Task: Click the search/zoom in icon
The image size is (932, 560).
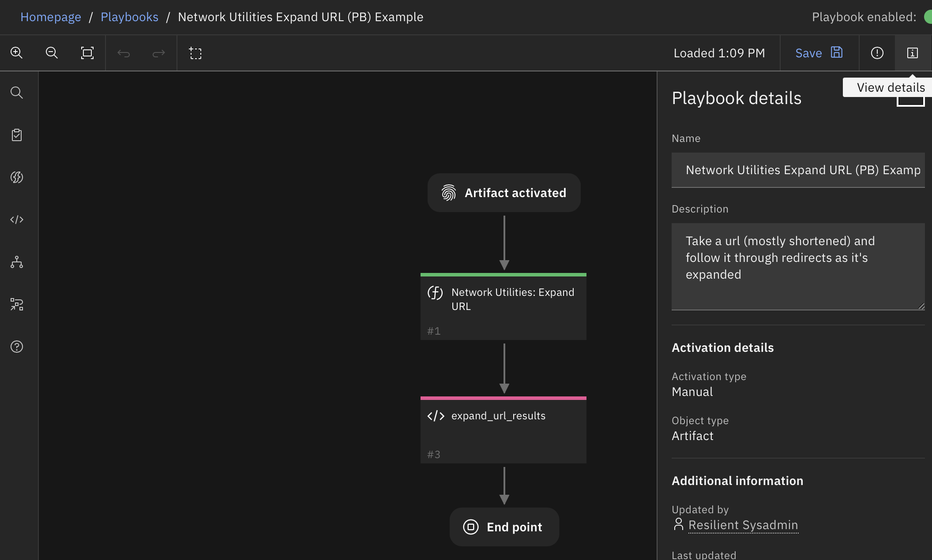Action: click(17, 52)
